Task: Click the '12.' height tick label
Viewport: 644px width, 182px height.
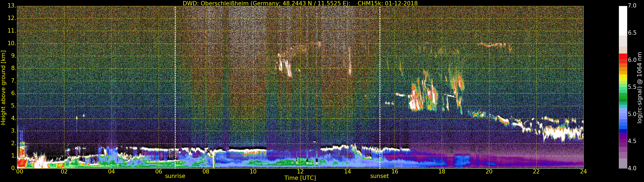Action: [12, 18]
